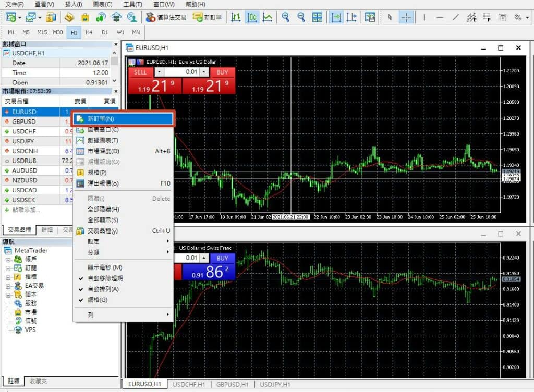Viewport: 534px width, 392px height.
Task: Select the H4 timeframe
Action: pyautogui.click(x=89, y=32)
